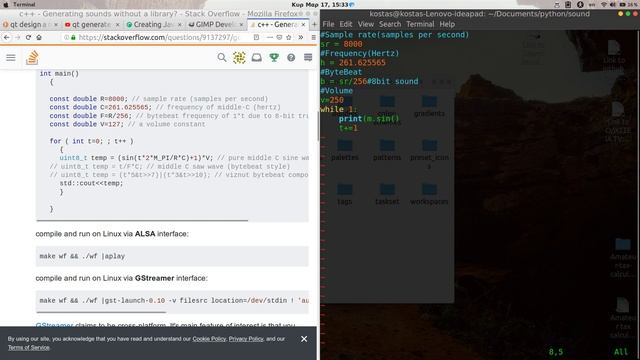The height and width of the screenshot is (360, 640).
Task: Open the terminal View menu
Action: click(x=366, y=24)
